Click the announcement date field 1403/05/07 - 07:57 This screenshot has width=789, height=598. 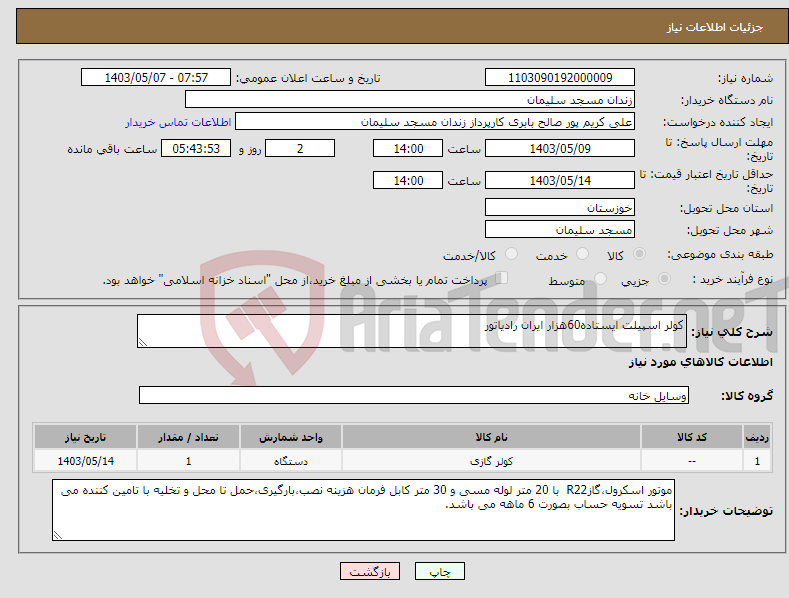(156, 78)
